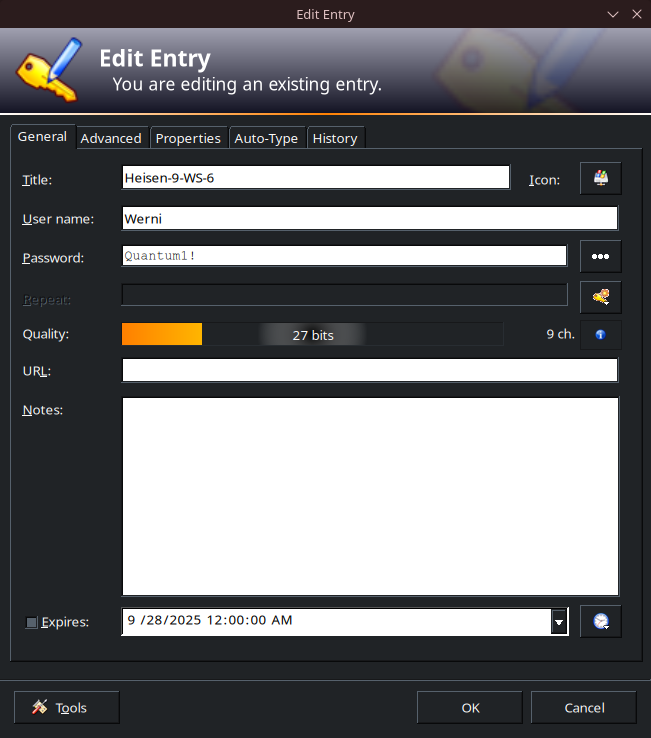Click inside the Notes text area

pyautogui.click(x=369, y=496)
